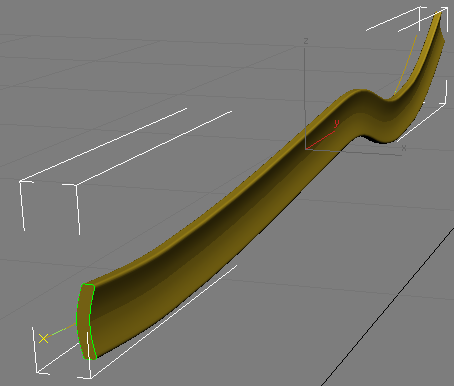
Task: Click the z axis label
Action: 306,41
